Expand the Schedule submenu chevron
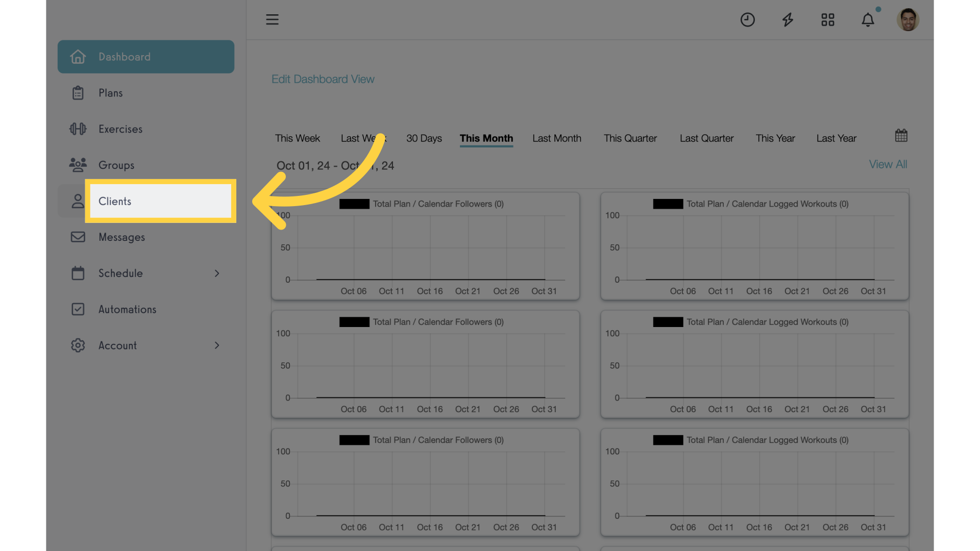The width and height of the screenshot is (980, 551). (x=217, y=273)
